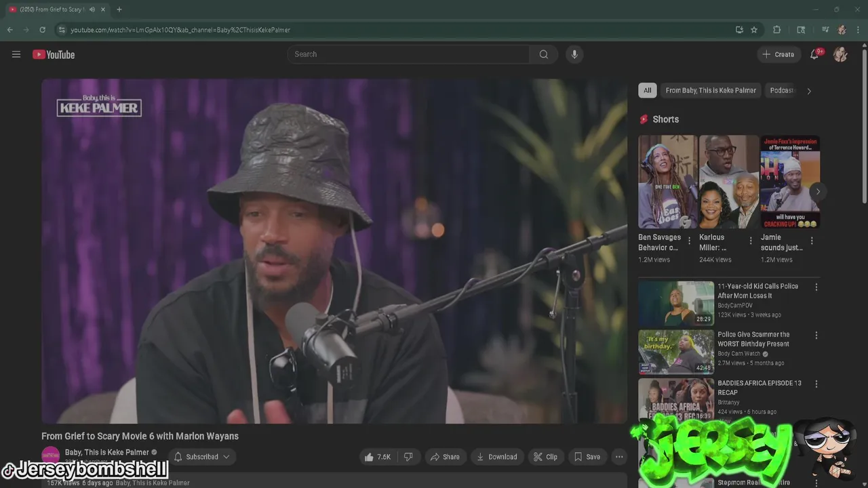Screen dimensions: 868x488
Task: Go back with browser back arrow
Action: 9,30
